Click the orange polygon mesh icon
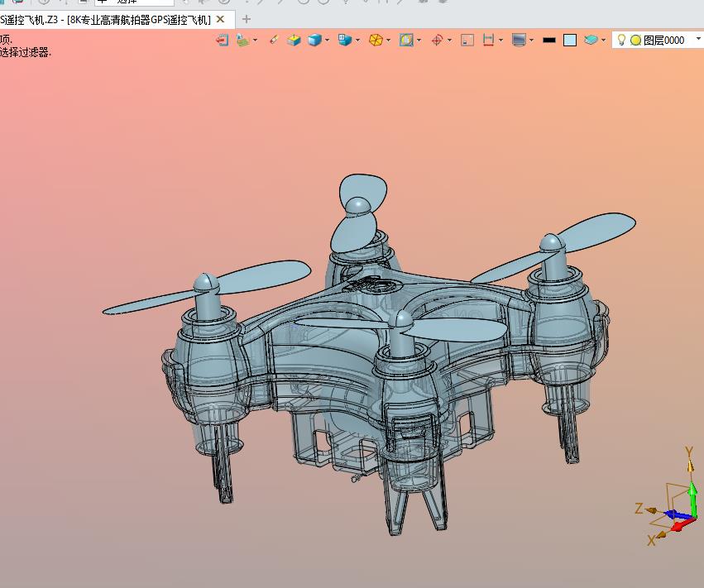The height and width of the screenshot is (588, 704). 376,41
